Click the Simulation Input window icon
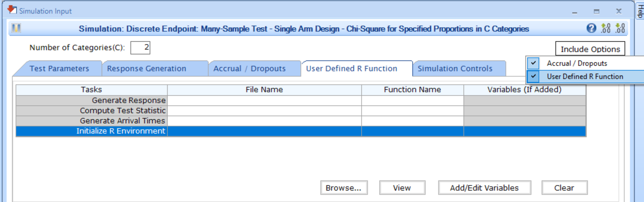 (12, 10)
